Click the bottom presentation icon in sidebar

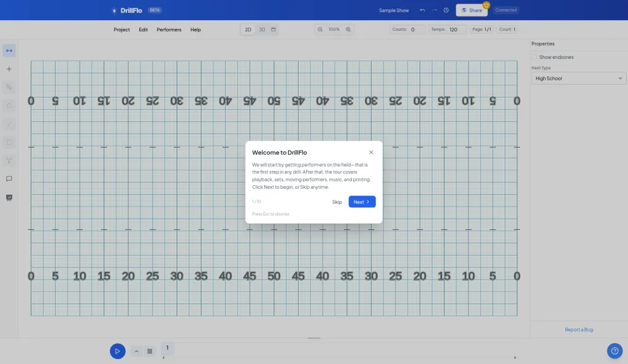9,197
